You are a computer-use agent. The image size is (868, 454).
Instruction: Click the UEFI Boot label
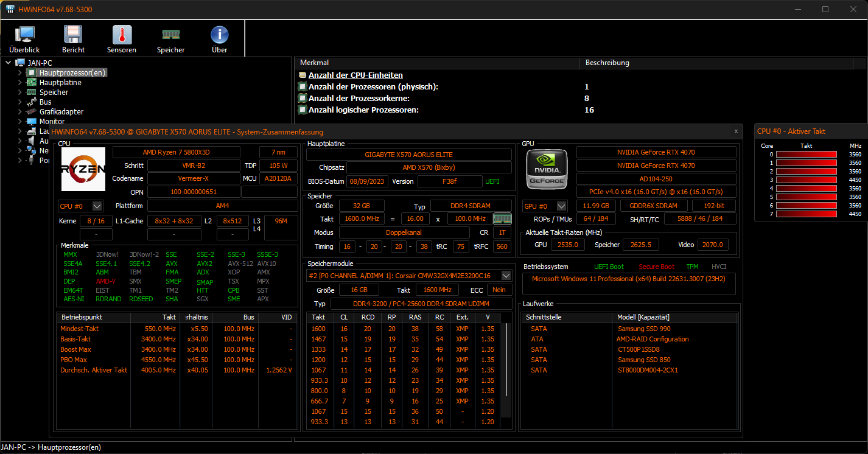pyautogui.click(x=609, y=267)
